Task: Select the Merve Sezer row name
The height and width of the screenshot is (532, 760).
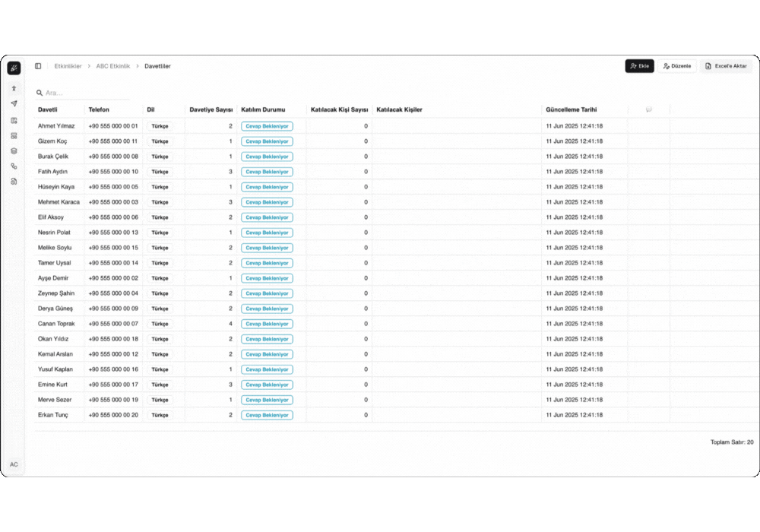Action: click(x=54, y=400)
